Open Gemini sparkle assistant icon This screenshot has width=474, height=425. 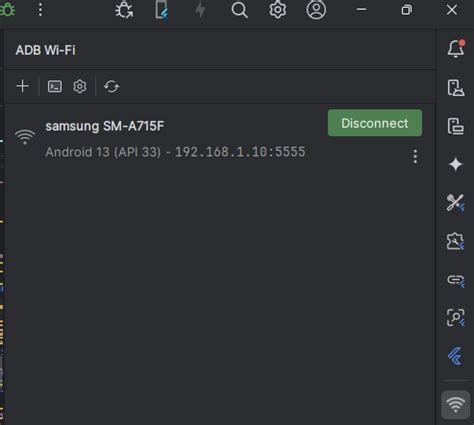[x=455, y=165]
